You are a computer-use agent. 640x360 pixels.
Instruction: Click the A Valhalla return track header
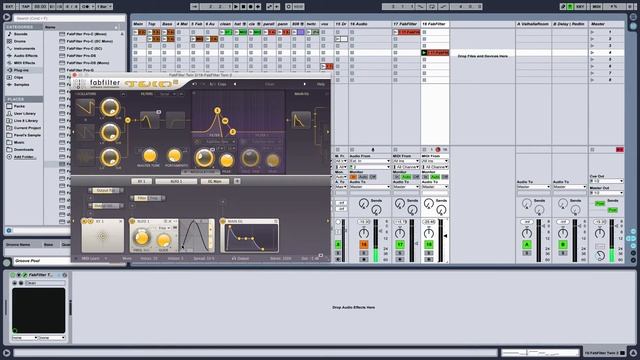click(533, 24)
